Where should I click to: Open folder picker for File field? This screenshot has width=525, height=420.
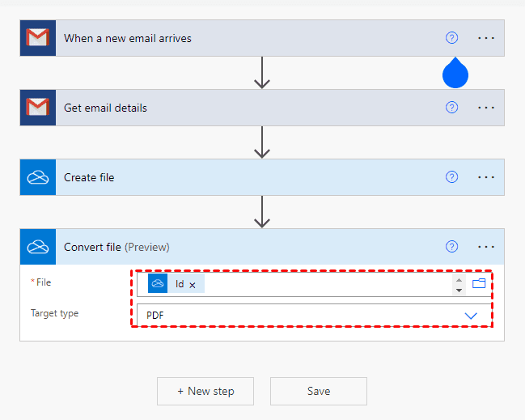coord(479,283)
